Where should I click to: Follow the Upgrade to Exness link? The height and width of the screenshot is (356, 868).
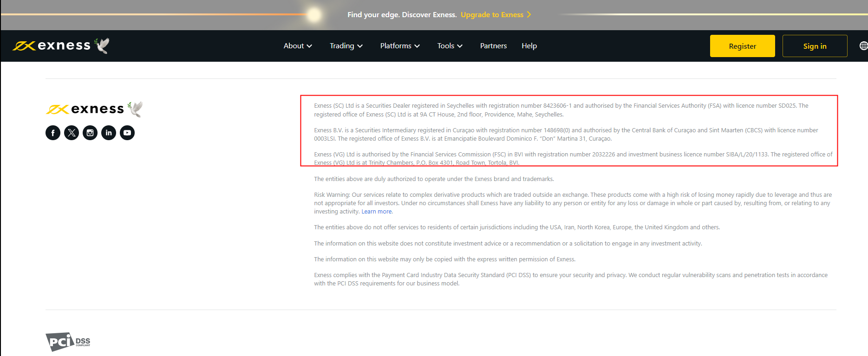pos(496,15)
